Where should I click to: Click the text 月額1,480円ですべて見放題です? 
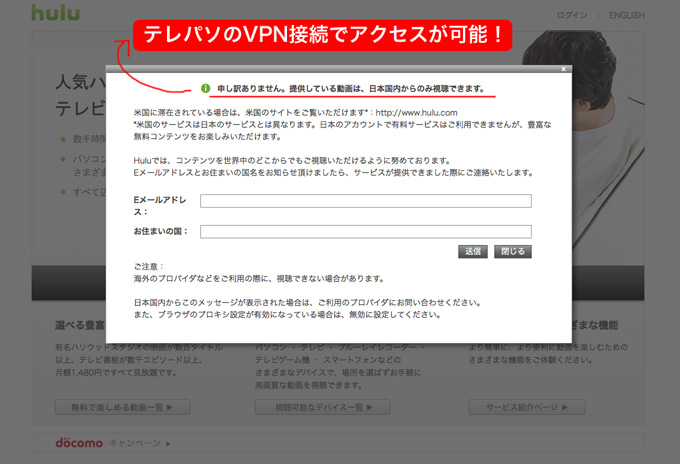click(116, 373)
